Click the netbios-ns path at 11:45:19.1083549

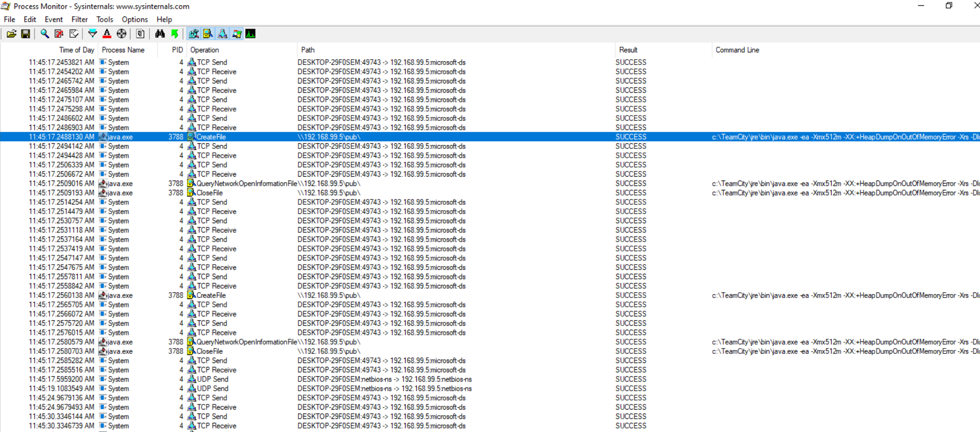[x=384, y=388]
